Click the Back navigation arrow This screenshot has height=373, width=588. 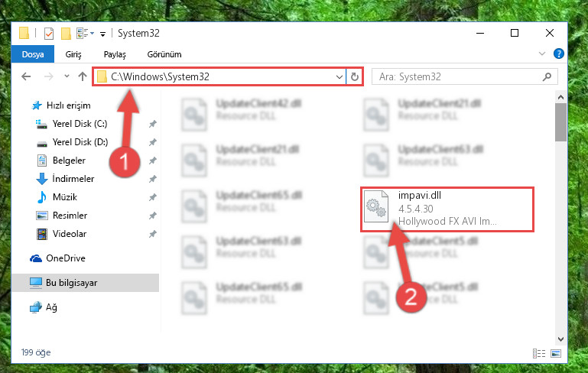coord(26,77)
